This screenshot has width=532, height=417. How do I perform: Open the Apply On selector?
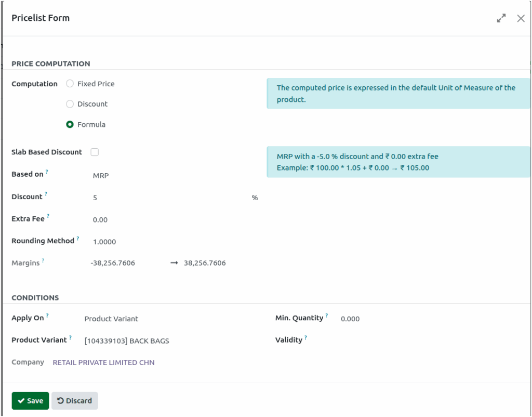tap(111, 319)
